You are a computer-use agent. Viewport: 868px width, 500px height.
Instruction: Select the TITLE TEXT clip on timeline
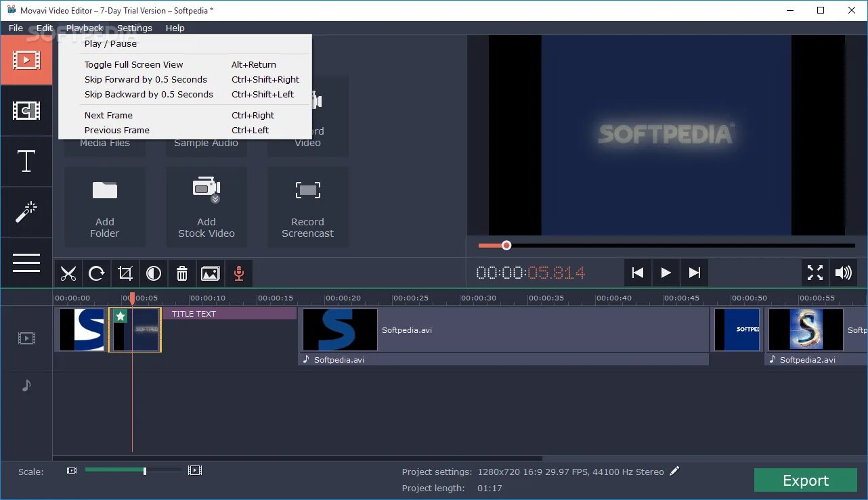[x=230, y=314]
